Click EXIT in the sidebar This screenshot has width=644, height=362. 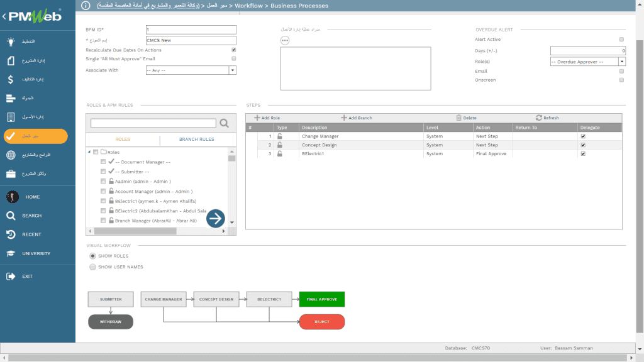tap(27, 277)
